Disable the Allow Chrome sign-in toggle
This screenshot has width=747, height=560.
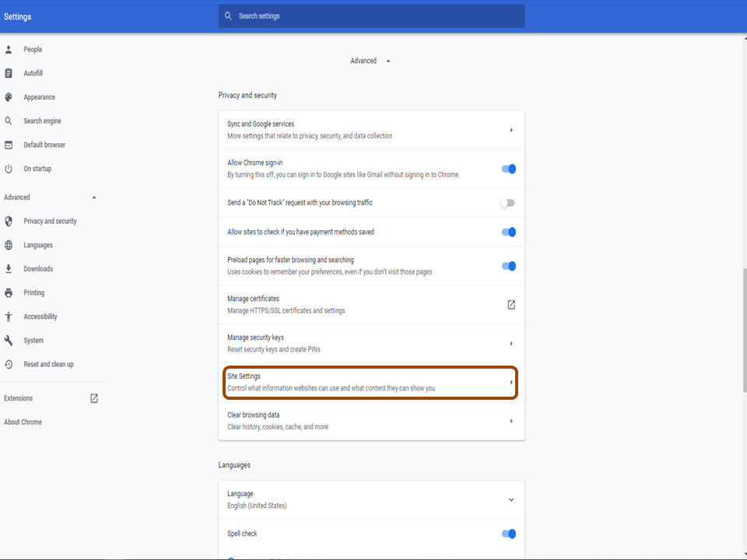509,169
